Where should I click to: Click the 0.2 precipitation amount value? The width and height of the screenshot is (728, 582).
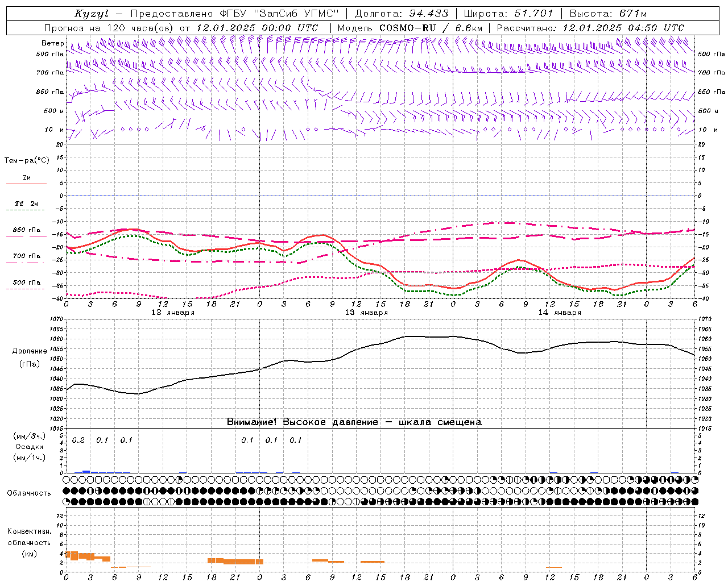pos(78,440)
